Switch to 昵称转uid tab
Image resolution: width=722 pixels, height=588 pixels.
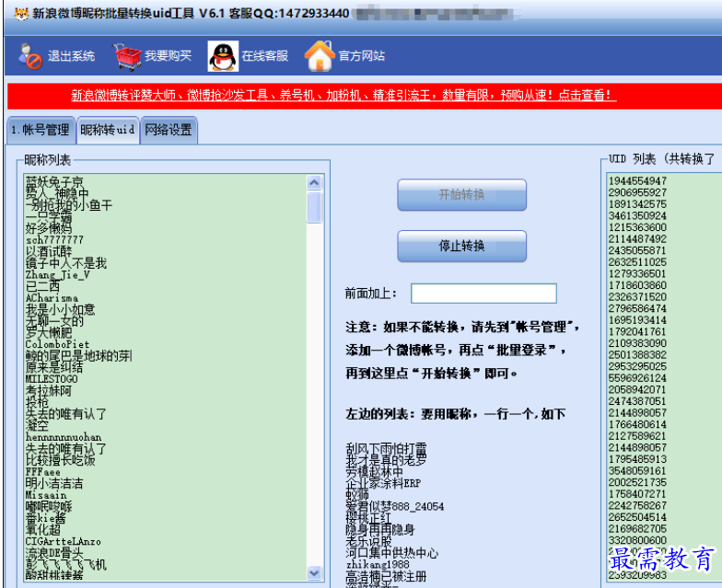[x=107, y=131]
